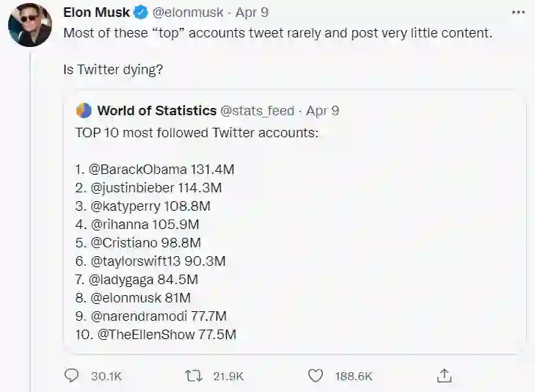
Task: Open Elon Musk display name link
Action: pos(97,12)
